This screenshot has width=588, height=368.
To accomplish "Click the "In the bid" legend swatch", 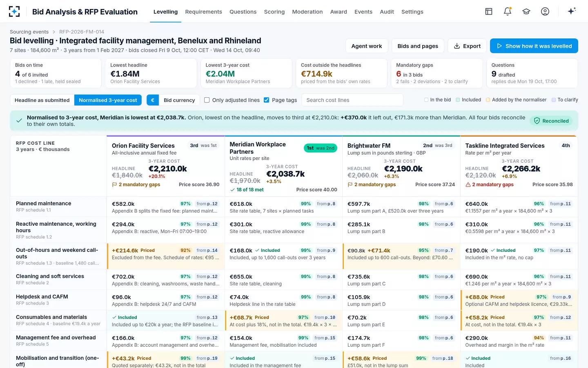I will tap(426, 100).
